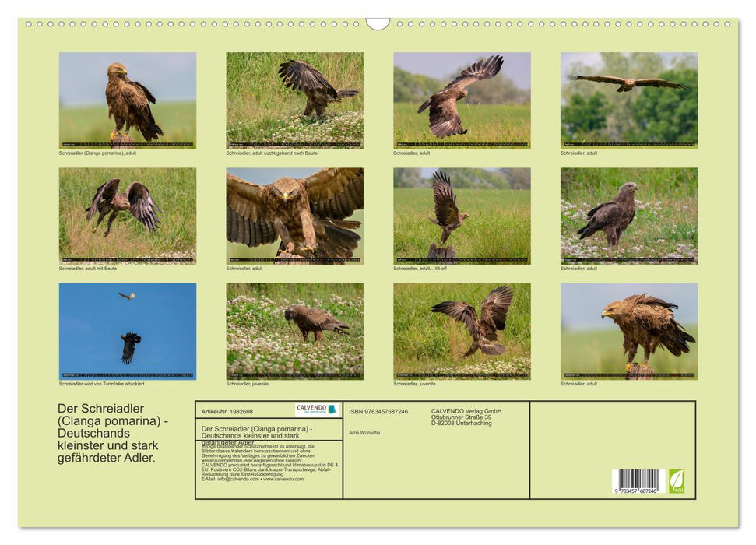Viewport: 756px width, 545px height.
Task: Click the 'Schreiadler wird von Turmfalke attackiert' caption
Action: tap(101, 384)
